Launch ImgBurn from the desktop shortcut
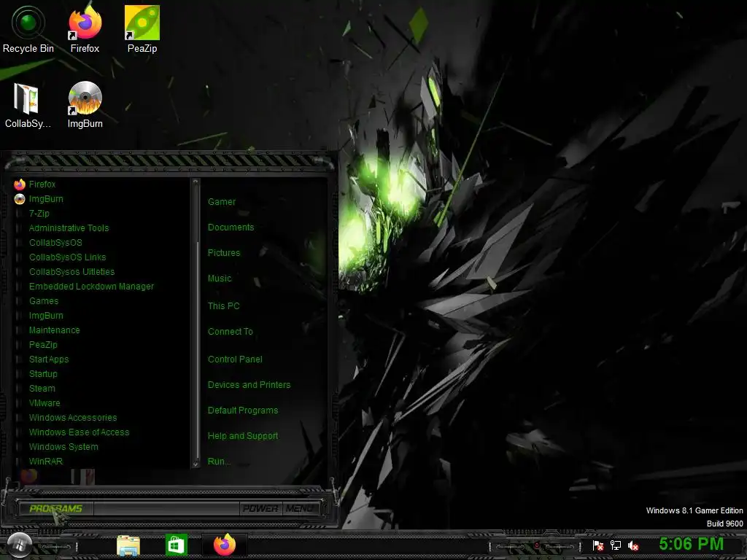 point(85,105)
